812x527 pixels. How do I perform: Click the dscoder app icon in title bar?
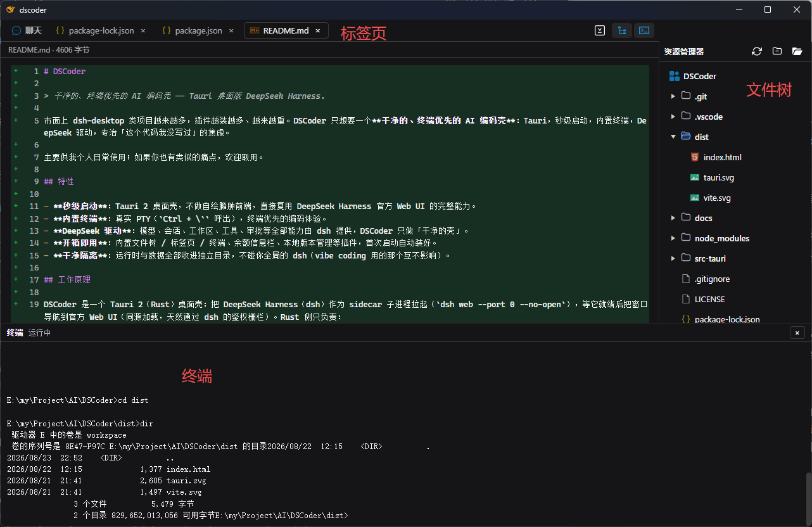(x=10, y=10)
